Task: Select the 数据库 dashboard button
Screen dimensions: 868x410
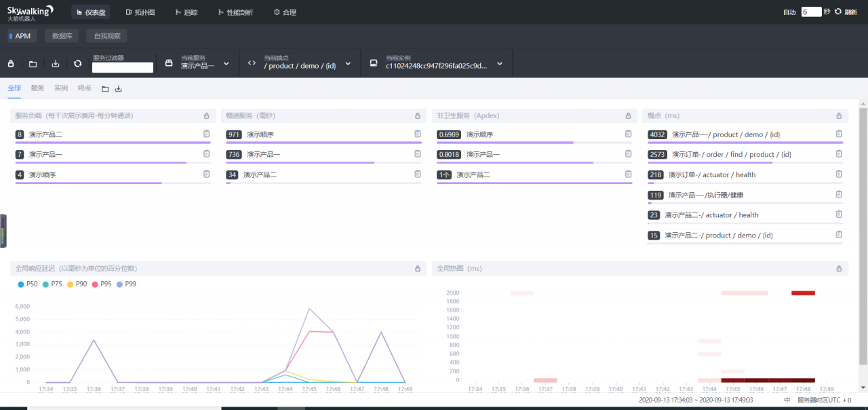Action: 62,36
